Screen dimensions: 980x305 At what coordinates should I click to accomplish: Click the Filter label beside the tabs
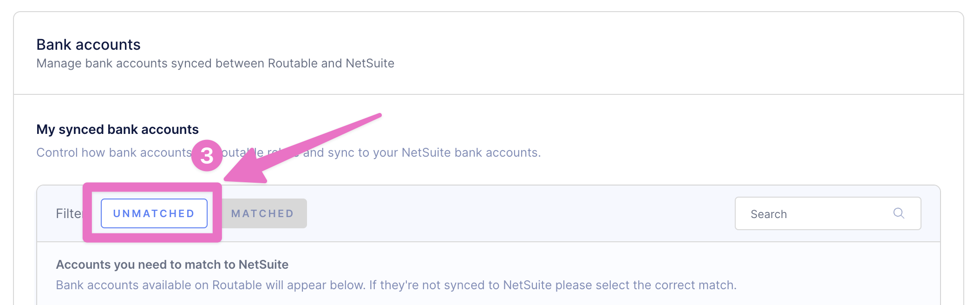pos(69,213)
